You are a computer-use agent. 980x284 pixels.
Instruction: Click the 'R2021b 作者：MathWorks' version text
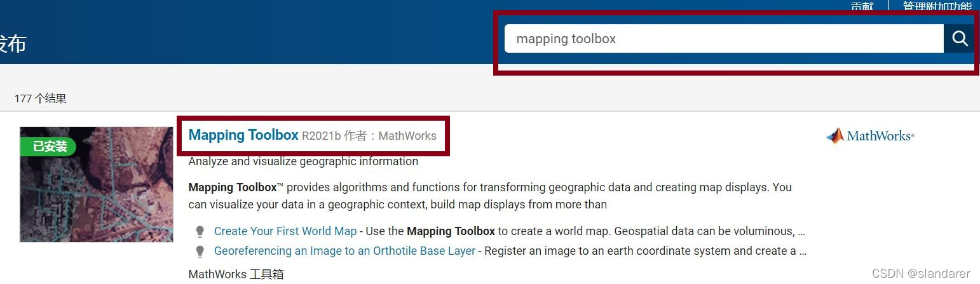(x=369, y=135)
